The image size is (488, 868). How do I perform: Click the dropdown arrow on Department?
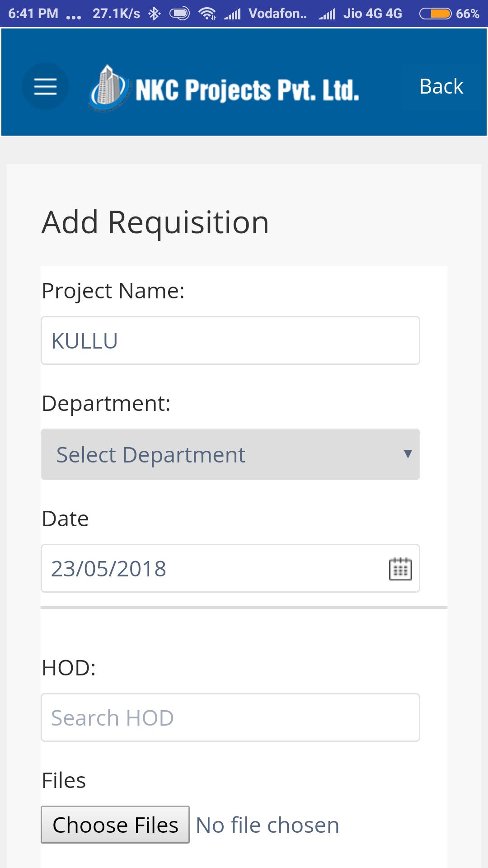[x=408, y=454]
